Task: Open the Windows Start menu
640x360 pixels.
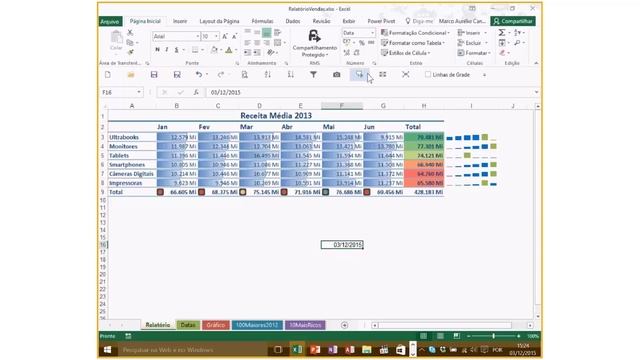Action: (108, 350)
